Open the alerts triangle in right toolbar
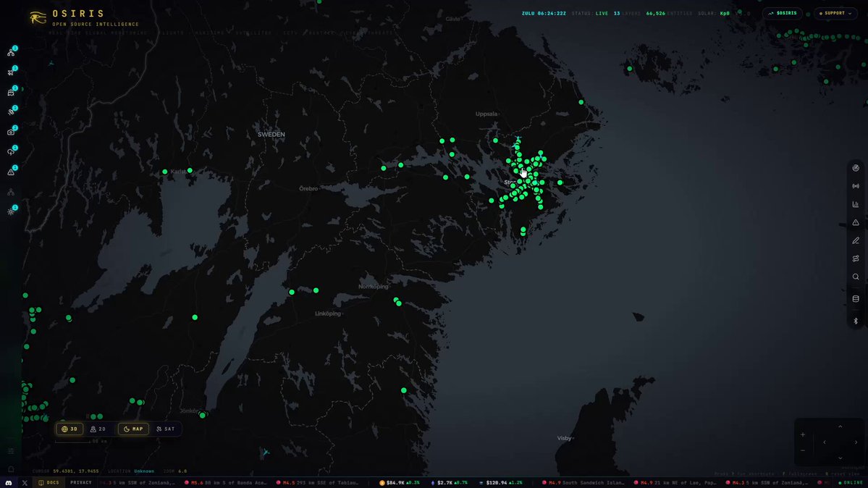Screen dimensions: 868x488 tap(856, 223)
